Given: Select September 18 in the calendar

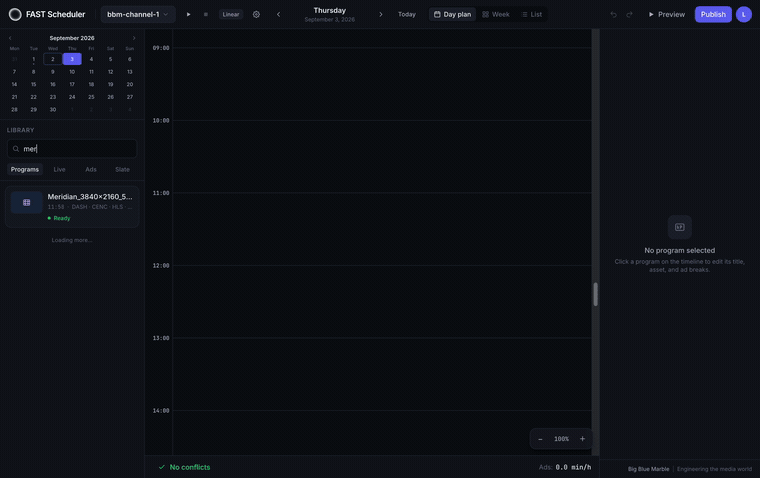Looking at the screenshot, I should coord(91,84).
